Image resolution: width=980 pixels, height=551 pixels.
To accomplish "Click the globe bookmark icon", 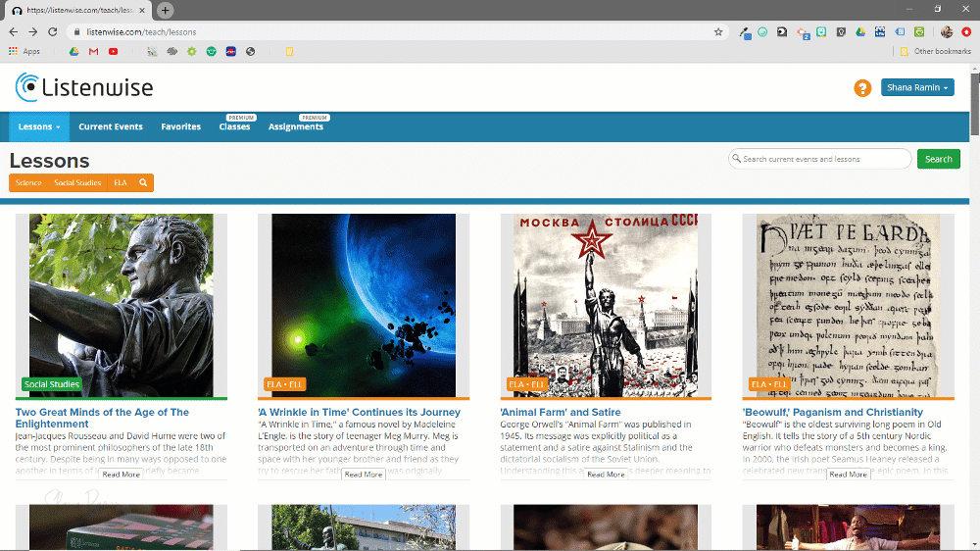I will pyautogui.click(x=251, y=51).
